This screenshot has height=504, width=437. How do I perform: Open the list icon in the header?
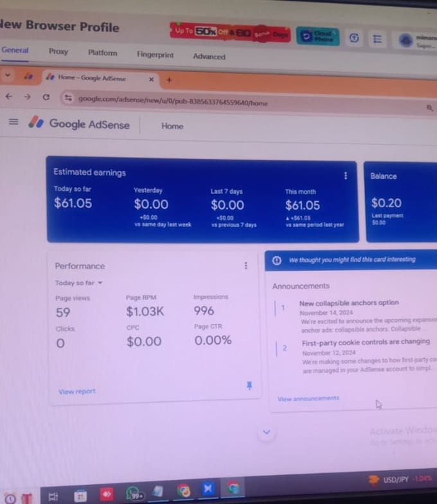pyautogui.click(x=377, y=39)
